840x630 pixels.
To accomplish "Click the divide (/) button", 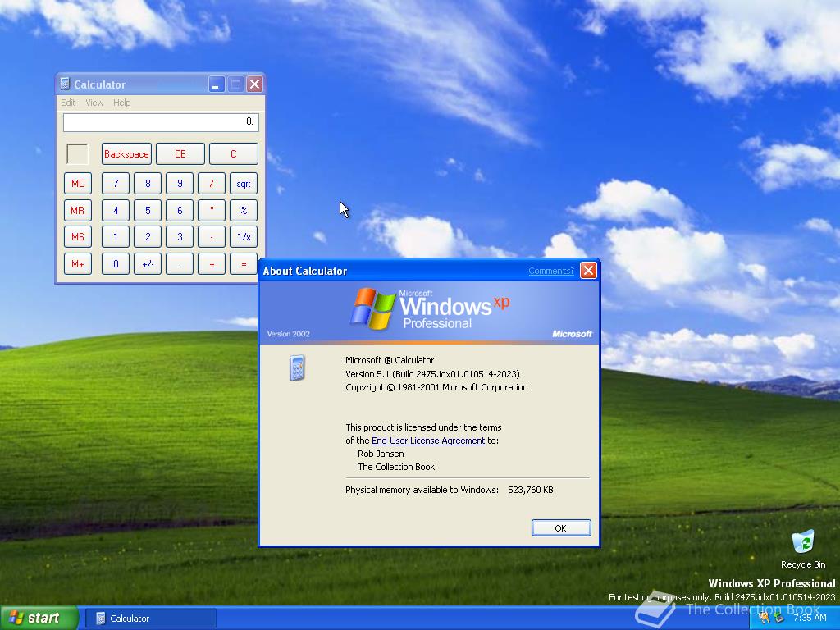I will pyautogui.click(x=212, y=183).
